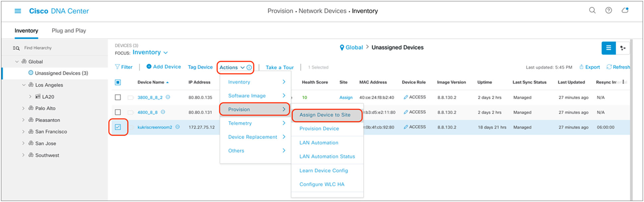Expand the San Jose tree node

[23, 143]
